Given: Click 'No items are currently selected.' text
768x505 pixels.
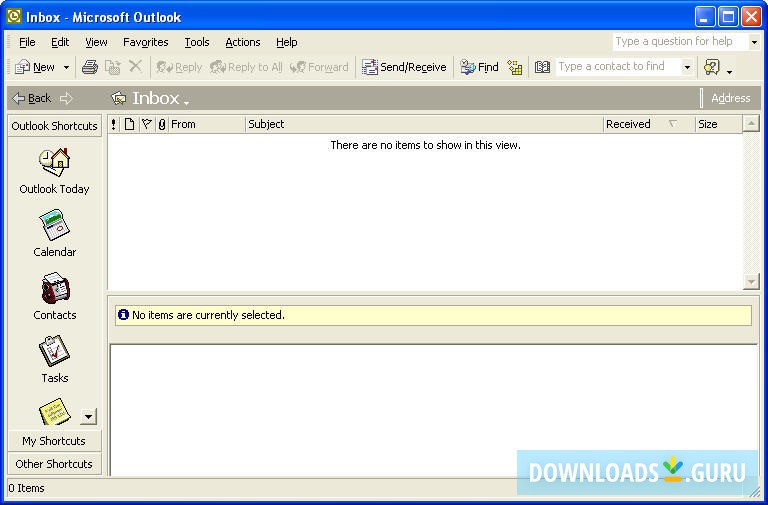Looking at the screenshot, I should tap(208, 315).
